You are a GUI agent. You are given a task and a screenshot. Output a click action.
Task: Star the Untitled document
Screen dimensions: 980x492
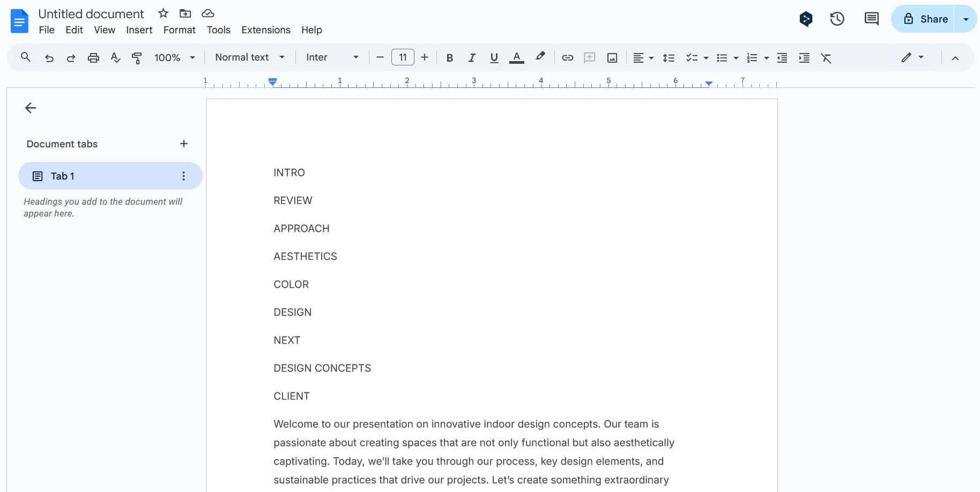(x=164, y=13)
